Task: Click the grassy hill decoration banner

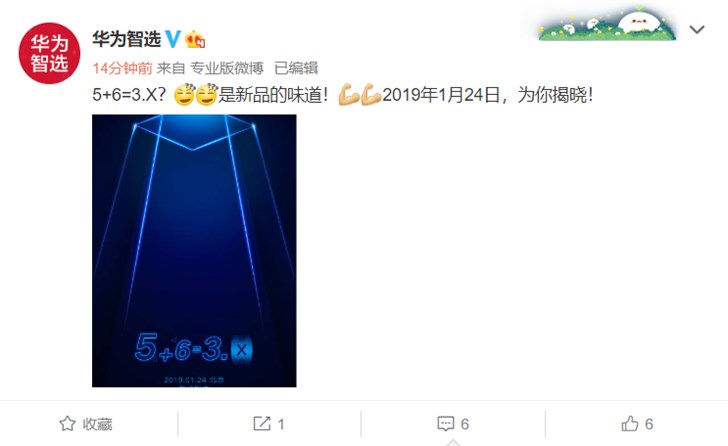Action: click(x=607, y=24)
